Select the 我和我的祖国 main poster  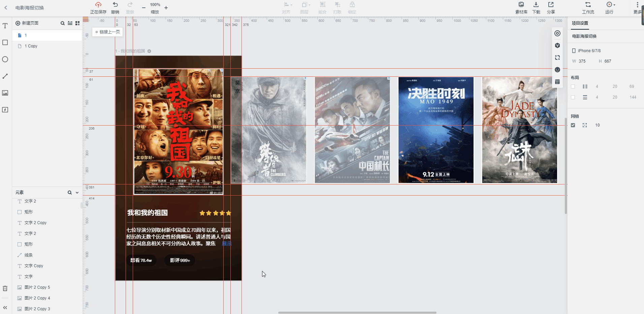178,132
